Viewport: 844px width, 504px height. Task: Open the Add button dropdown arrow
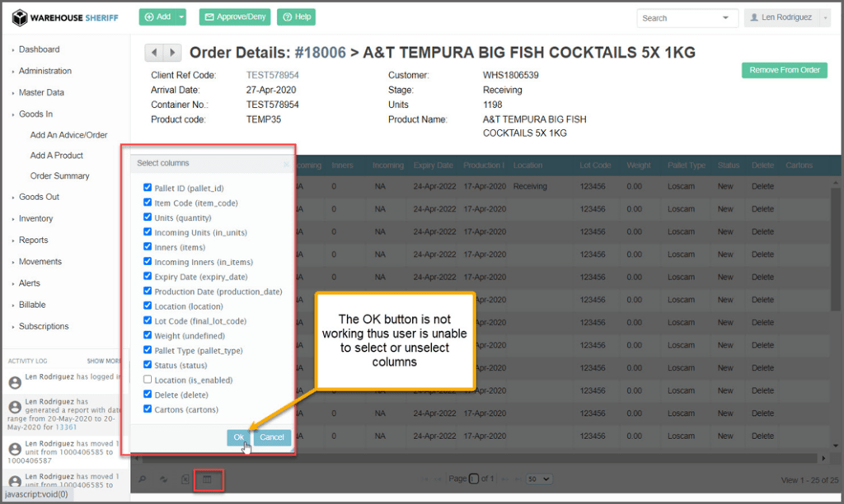coord(182,17)
